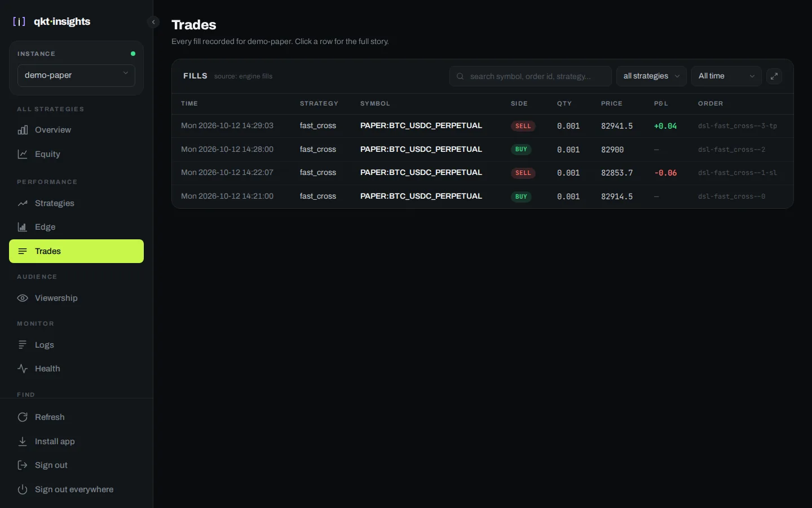Open the all strategies filter dropdown
Image resolution: width=812 pixels, height=508 pixels.
coord(651,76)
